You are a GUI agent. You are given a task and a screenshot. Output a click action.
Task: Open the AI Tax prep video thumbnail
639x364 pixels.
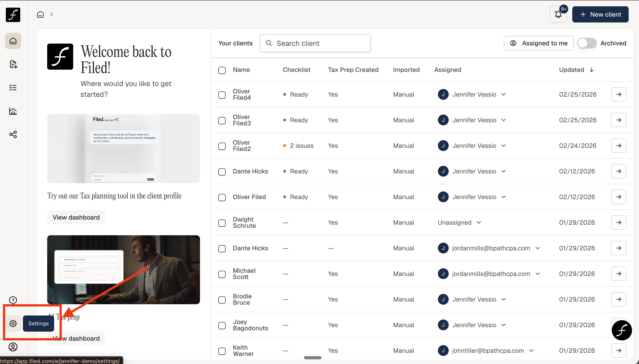(124, 270)
